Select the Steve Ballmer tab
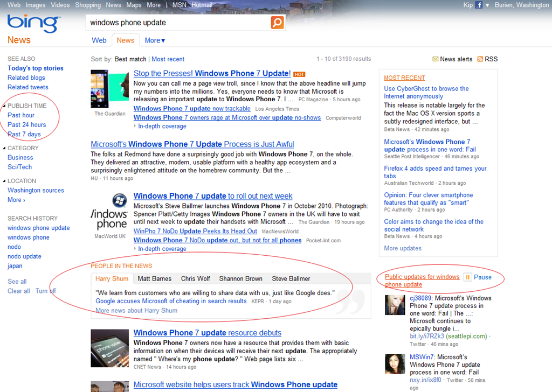This screenshot has height=392, width=552. [291, 278]
